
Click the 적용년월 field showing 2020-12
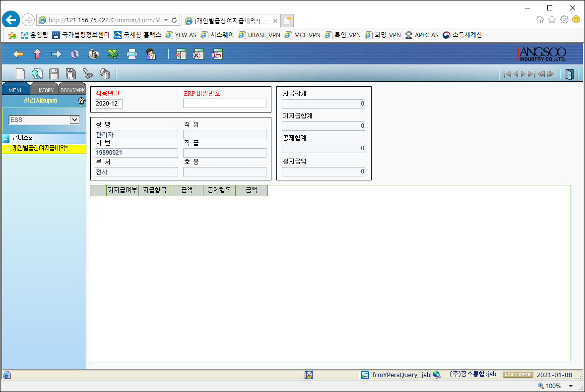108,104
